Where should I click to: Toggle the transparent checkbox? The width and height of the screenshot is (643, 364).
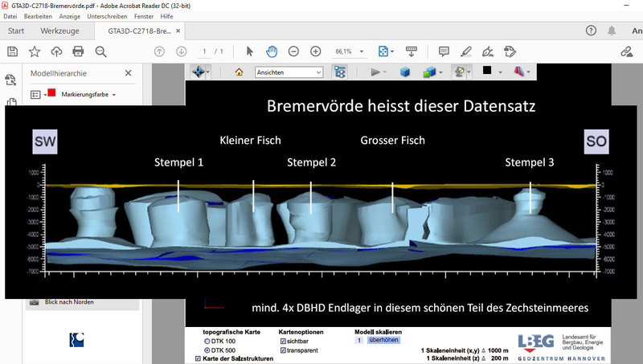[x=283, y=351]
